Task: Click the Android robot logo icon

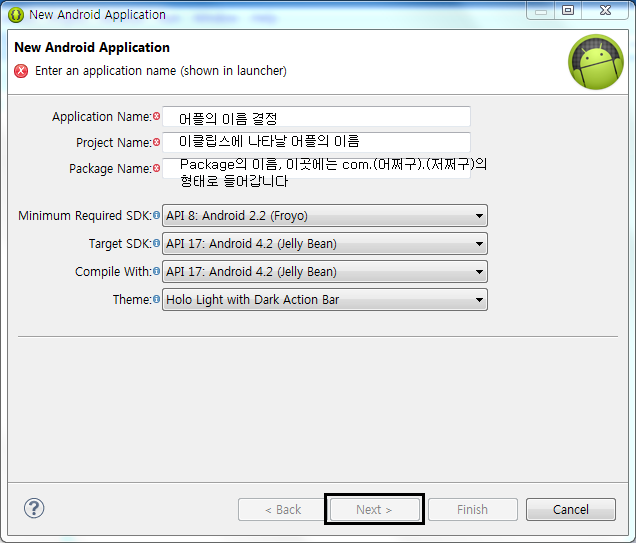Action: click(596, 62)
